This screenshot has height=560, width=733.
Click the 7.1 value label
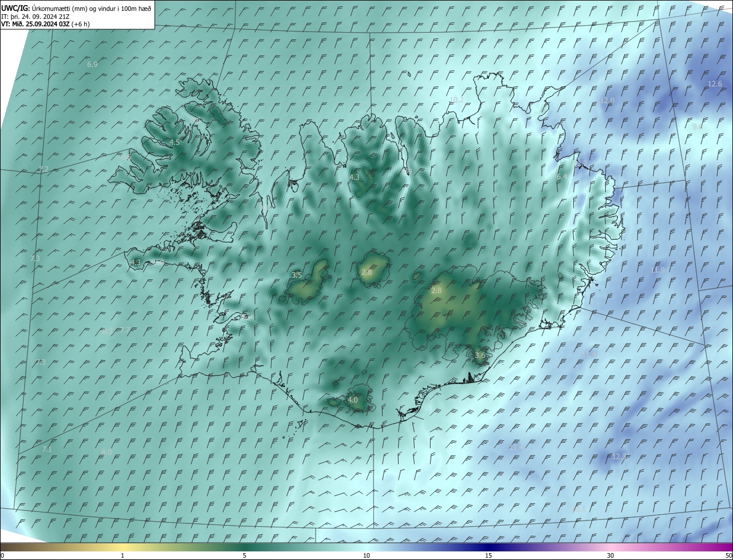[x=47, y=449]
